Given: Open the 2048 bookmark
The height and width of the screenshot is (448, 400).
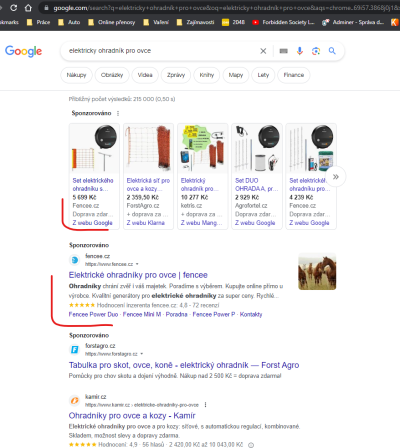Looking at the screenshot, I should click(233, 22).
